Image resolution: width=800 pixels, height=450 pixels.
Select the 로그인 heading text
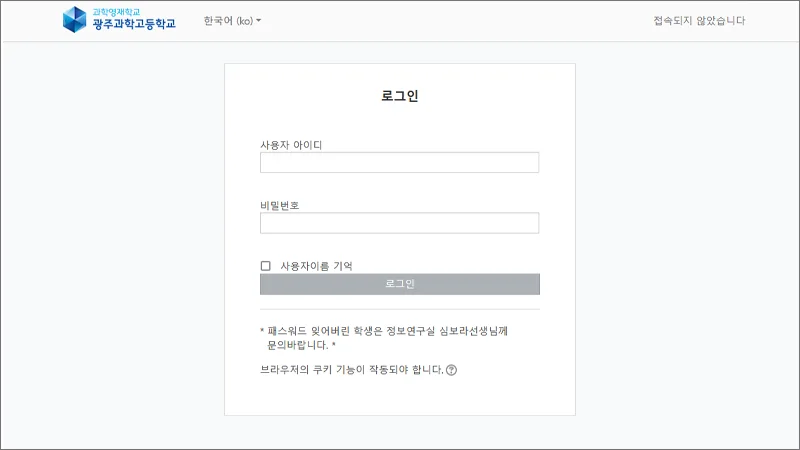(x=400, y=96)
